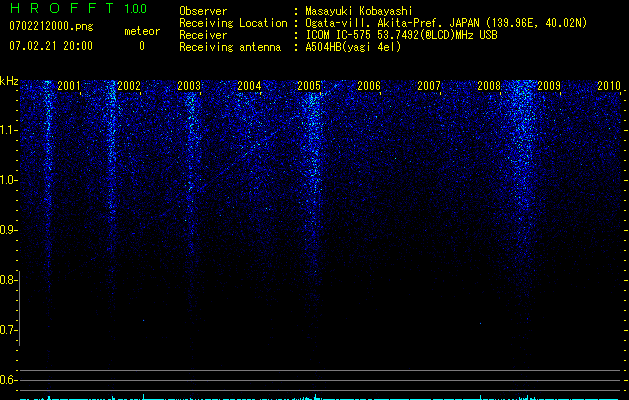Click antenna text A504HB(yagi 4el)
Viewport: 629px width, 400px height.
pos(353,47)
